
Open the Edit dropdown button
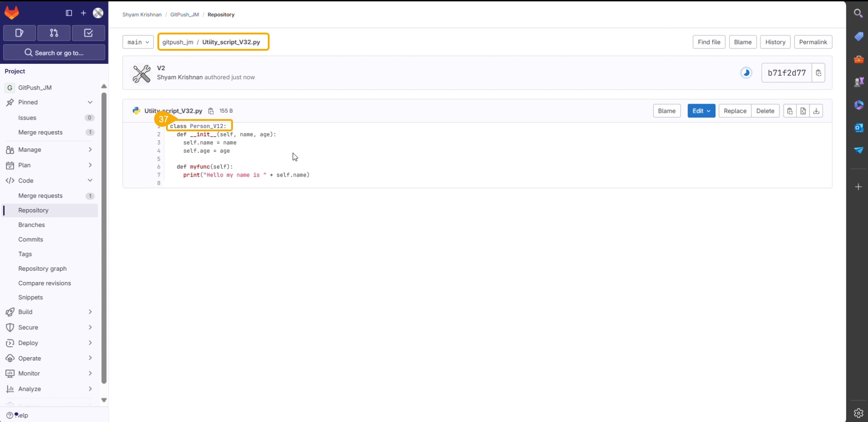coord(701,111)
